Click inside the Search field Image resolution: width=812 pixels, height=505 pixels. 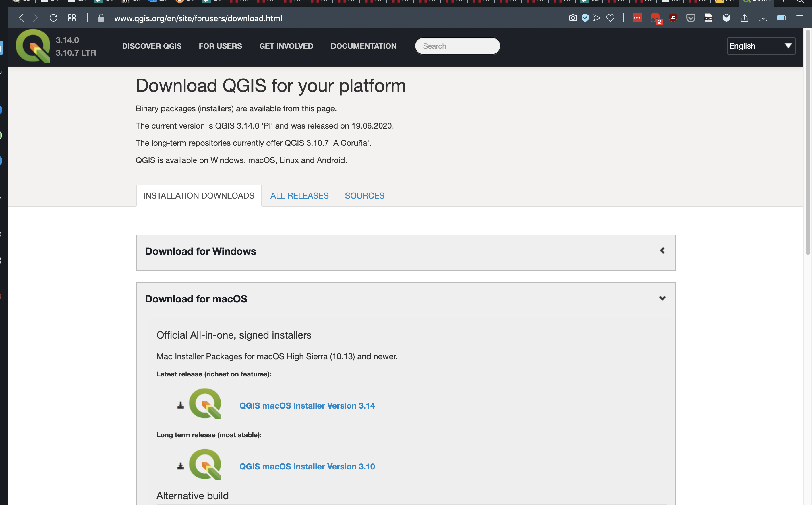pos(457,46)
